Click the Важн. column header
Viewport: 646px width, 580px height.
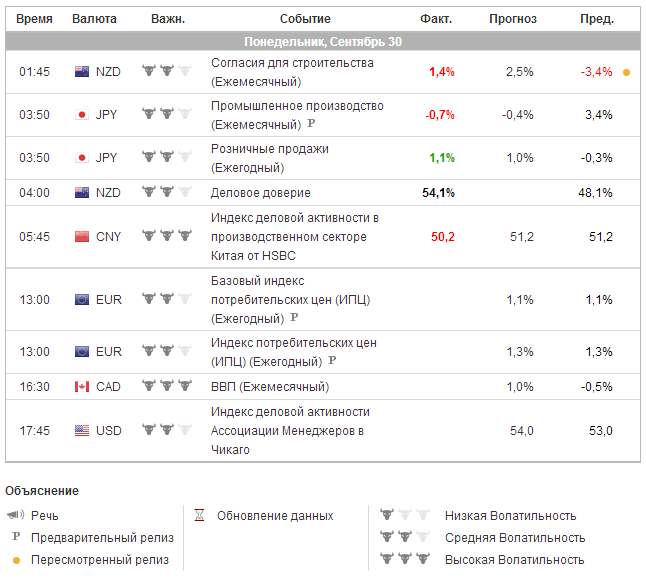coord(166,19)
